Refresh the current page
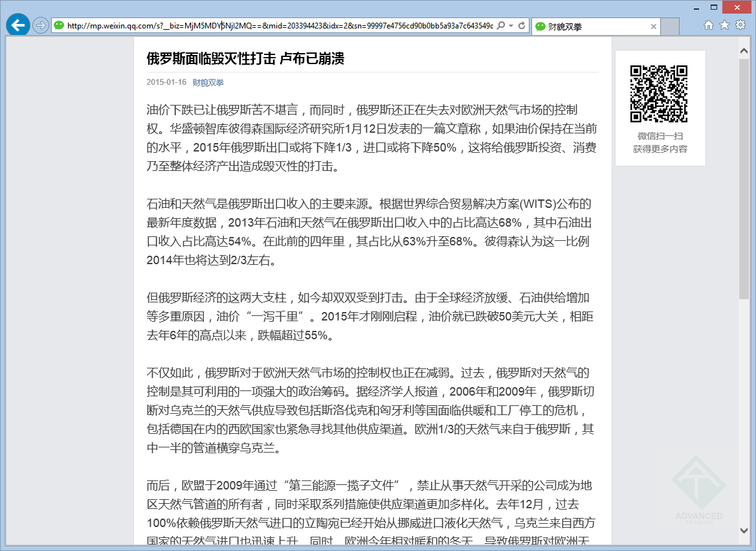756x551 pixels. (x=522, y=26)
